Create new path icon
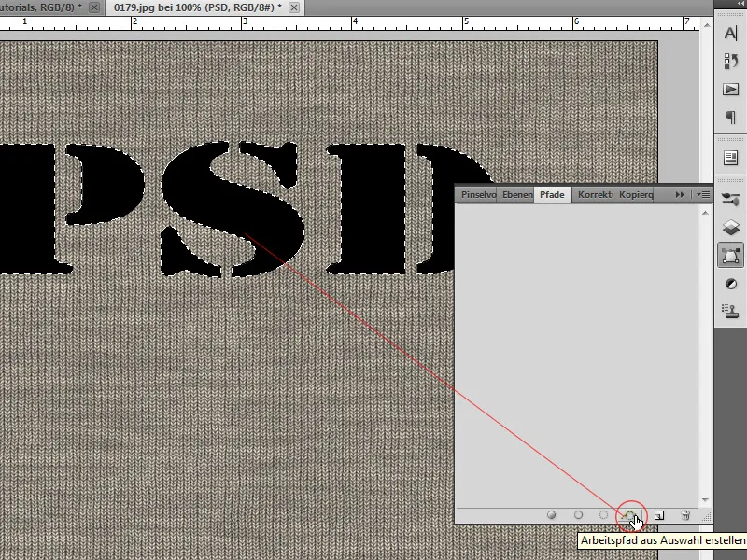747x560 pixels. pyautogui.click(x=659, y=515)
